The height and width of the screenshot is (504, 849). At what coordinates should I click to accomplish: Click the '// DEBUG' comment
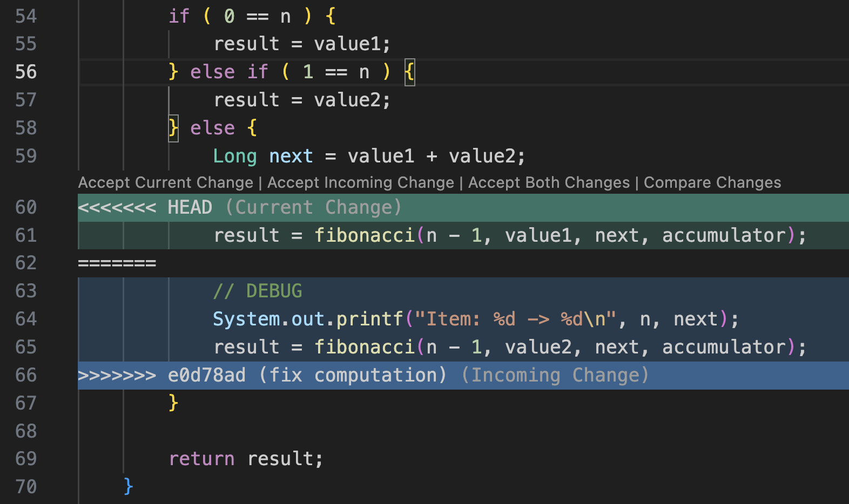click(x=258, y=291)
